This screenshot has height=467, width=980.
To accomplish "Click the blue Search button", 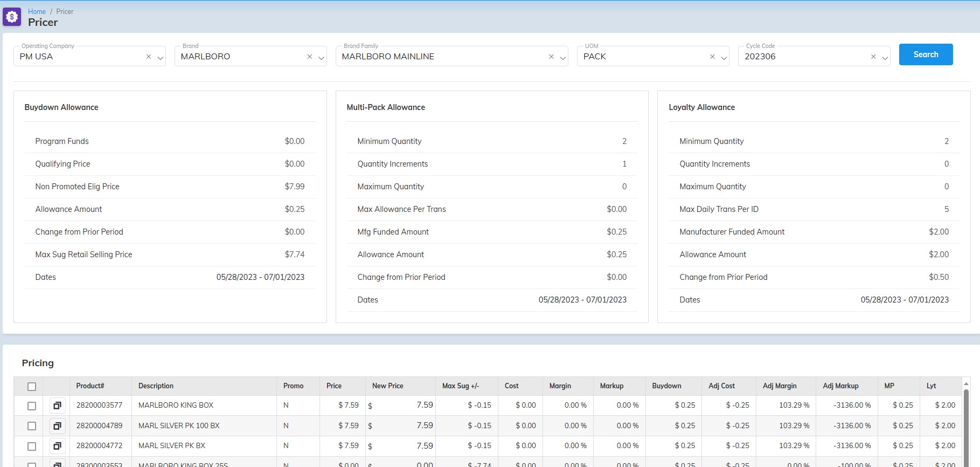I will point(926,54).
